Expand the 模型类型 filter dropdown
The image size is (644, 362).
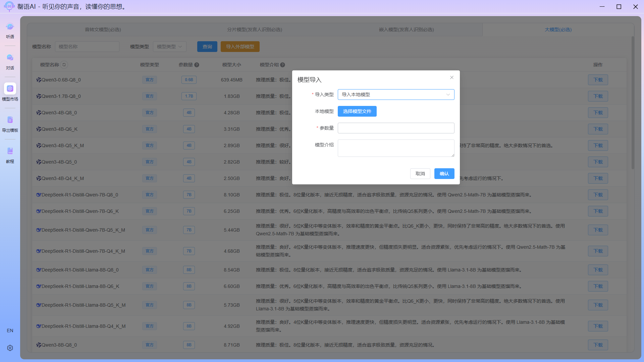tap(169, 47)
